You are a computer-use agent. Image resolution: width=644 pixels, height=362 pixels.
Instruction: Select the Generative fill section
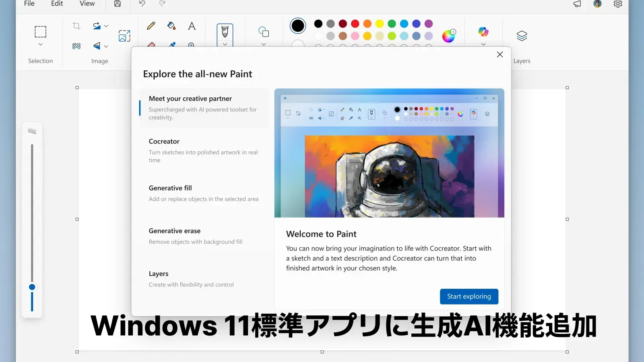point(204,193)
